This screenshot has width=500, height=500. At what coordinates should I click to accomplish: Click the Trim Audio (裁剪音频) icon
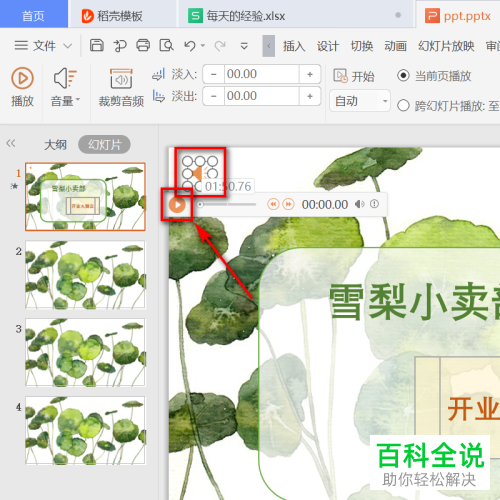(121, 79)
